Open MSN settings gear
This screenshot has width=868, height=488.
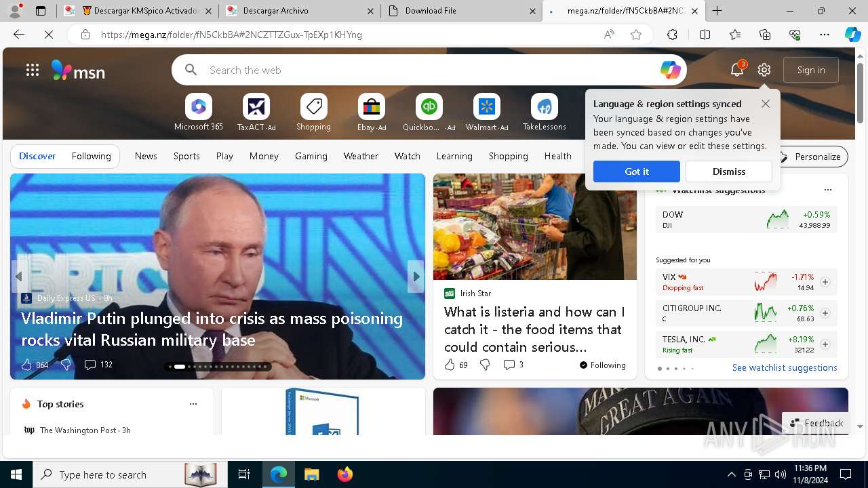(x=764, y=70)
